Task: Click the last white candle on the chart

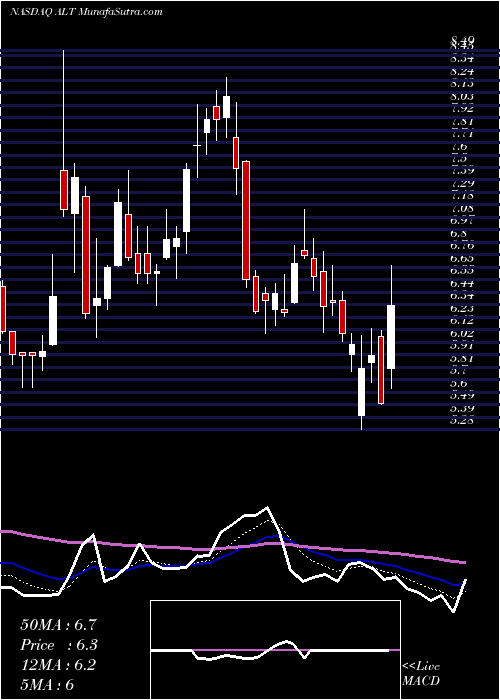Action: pyautogui.click(x=391, y=337)
